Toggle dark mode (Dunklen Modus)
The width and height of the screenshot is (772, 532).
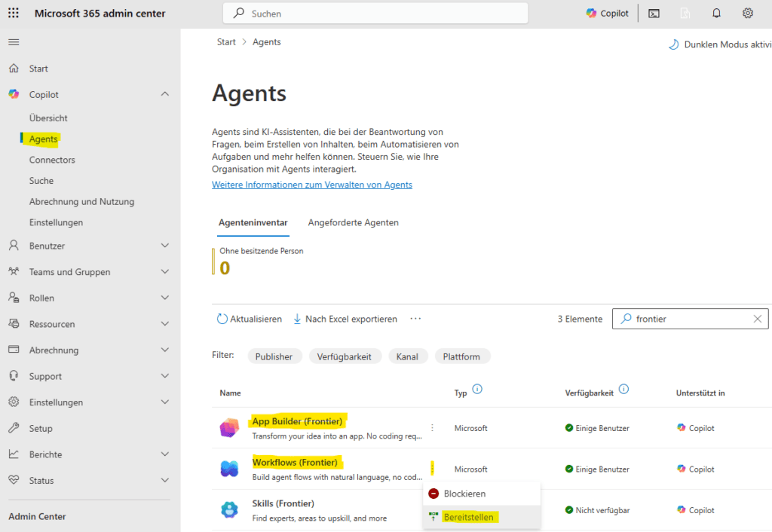[x=719, y=44]
